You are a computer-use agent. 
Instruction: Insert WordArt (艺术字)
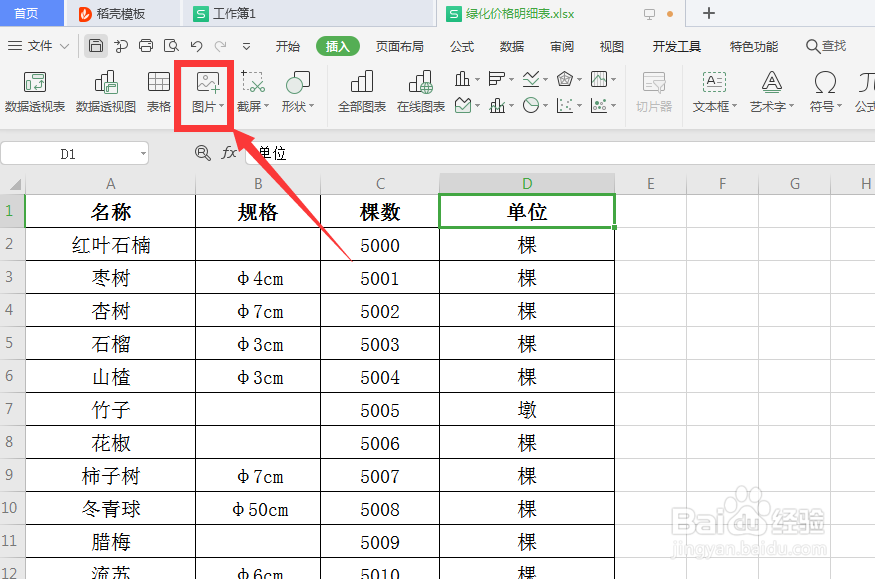[772, 92]
